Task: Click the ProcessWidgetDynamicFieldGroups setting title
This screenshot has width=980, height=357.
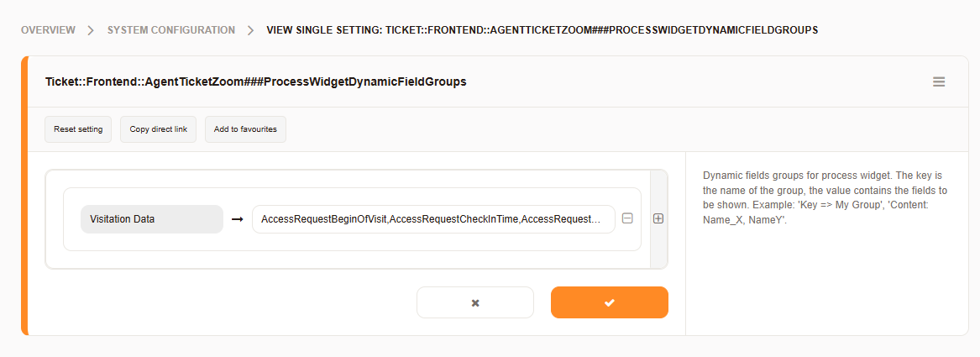Action: coord(255,82)
